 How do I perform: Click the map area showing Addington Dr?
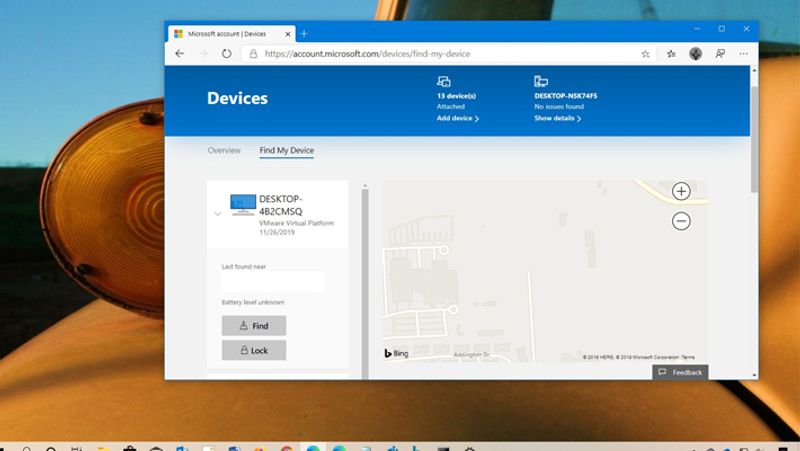(x=471, y=355)
